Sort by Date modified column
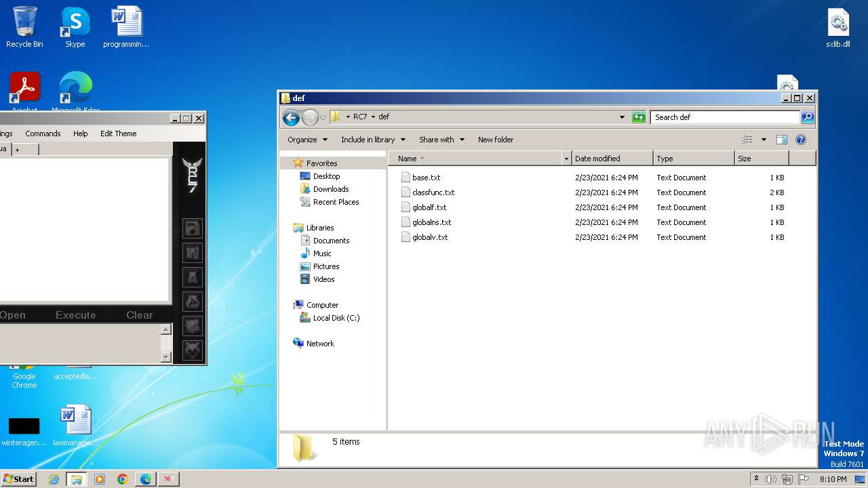The height and width of the screenshot is (488, 868). (x=612, y=159)
